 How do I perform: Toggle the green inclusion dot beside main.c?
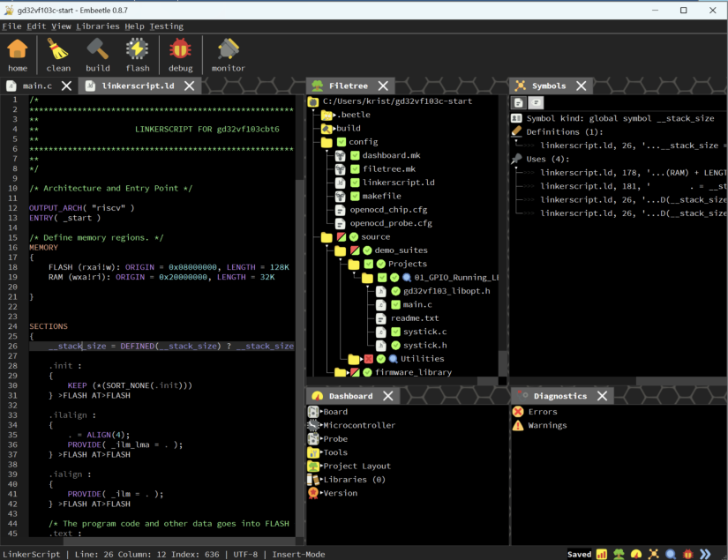[x=396, y=305]
